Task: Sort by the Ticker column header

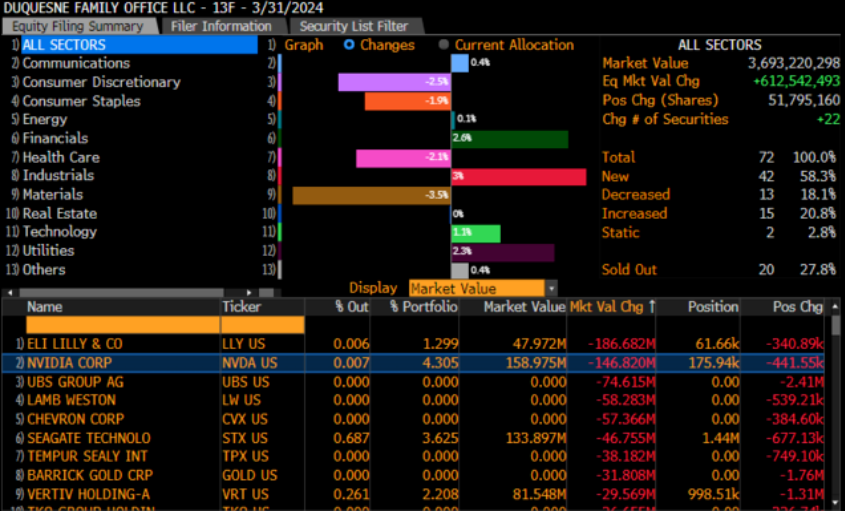Action: 241,307
